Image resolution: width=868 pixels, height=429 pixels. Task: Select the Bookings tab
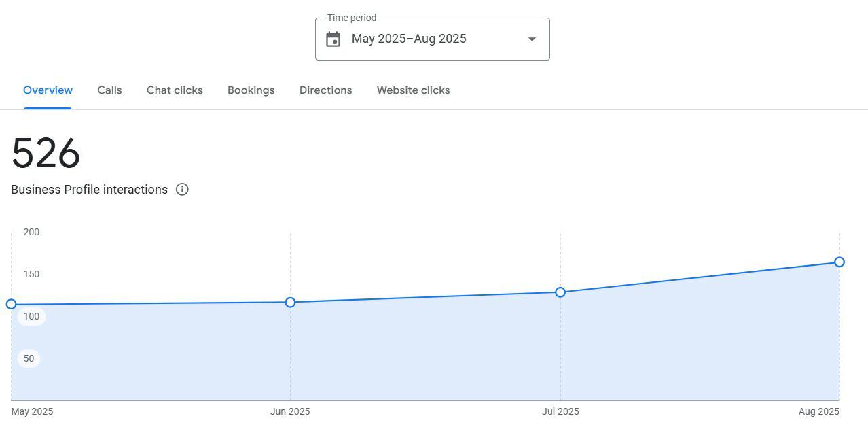(251, 90)
